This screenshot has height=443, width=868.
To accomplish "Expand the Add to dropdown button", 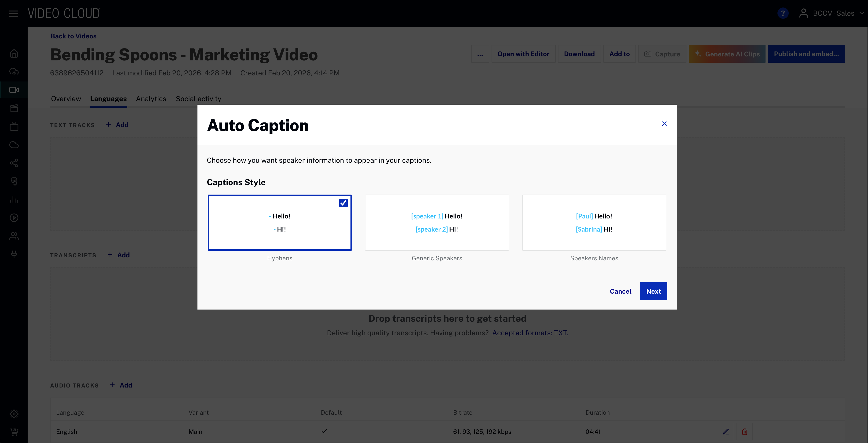I will click(x=619, y=54).
